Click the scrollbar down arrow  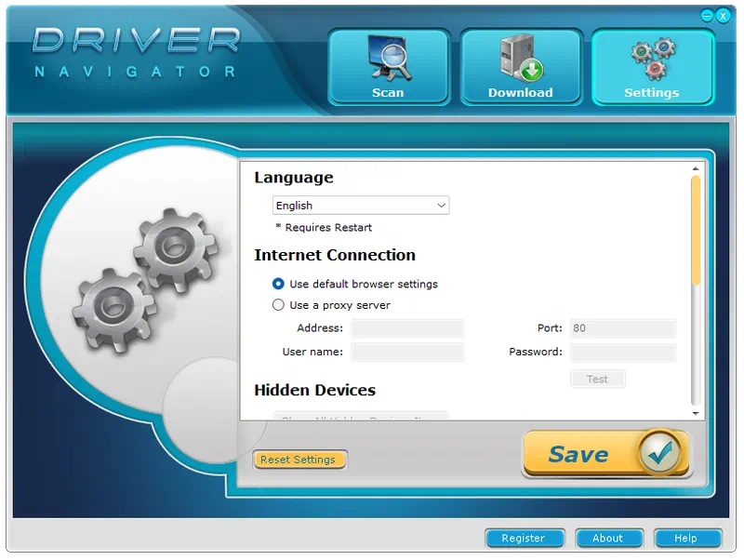click(x=696, y=414)
